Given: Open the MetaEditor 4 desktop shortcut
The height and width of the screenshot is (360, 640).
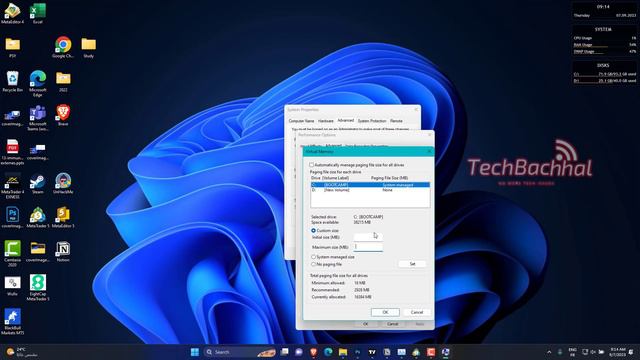Looking at the screenshot, I should (12, 14).
